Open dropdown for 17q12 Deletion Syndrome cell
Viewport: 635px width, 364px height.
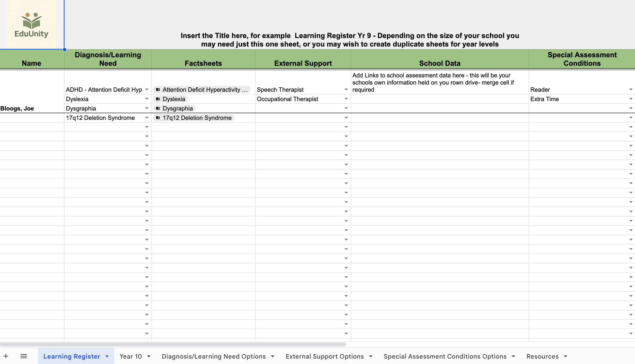(147, 118)
